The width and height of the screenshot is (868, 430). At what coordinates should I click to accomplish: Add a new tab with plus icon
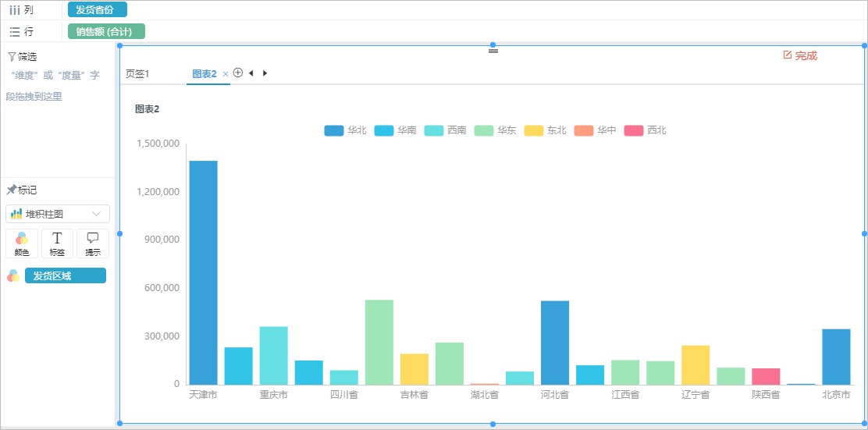[238, 73]
